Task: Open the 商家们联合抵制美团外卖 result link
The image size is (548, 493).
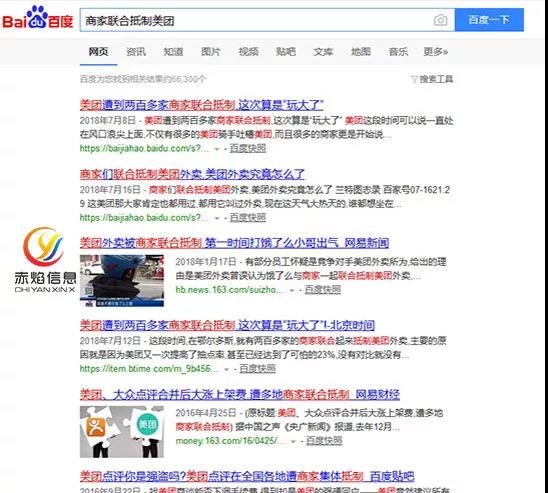Action: [x=192, y=174]
